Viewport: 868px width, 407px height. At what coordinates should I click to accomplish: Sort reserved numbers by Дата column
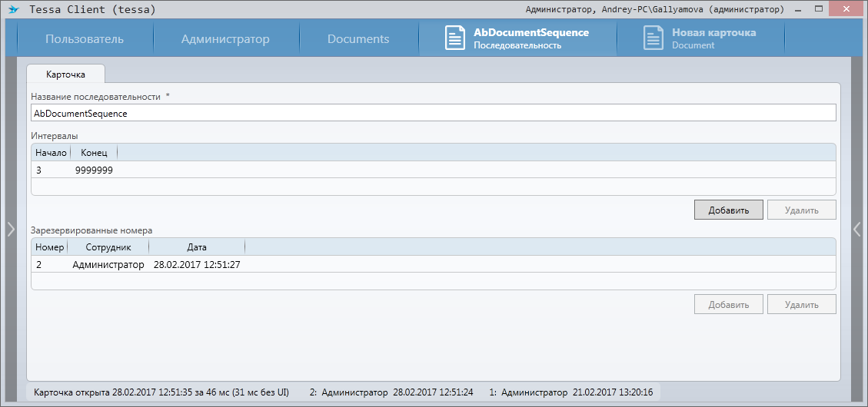click(196, 247)
